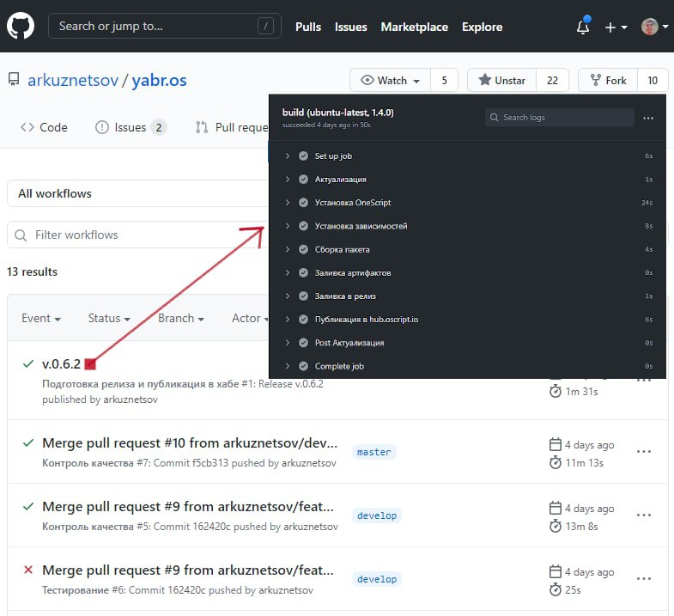This screenshot has width=674, height=616.
Task: Click the '13 results' text
Action: point(33,271)
